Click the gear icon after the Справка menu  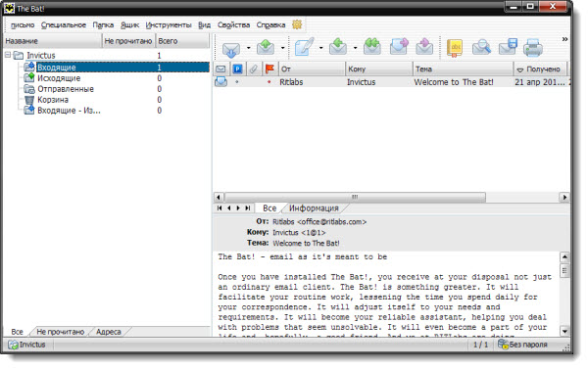297,24
